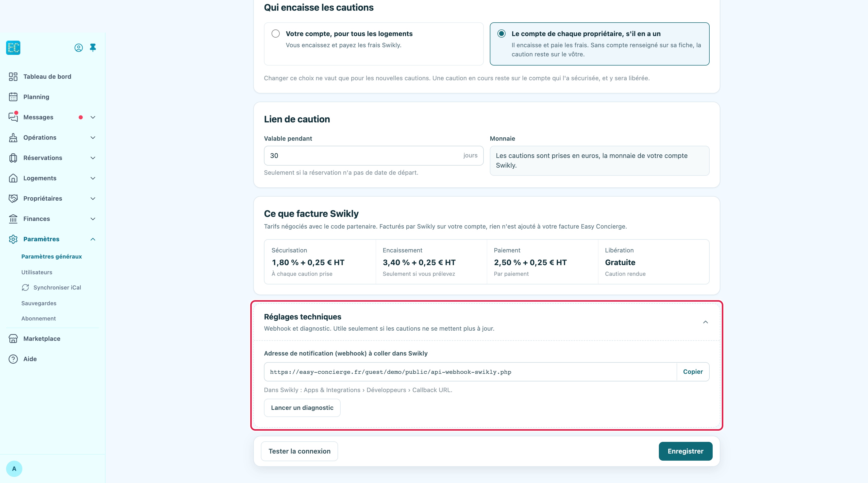Collapse the Paramètres submenu chevron
868x483 pixels.
tap(93, 239)
